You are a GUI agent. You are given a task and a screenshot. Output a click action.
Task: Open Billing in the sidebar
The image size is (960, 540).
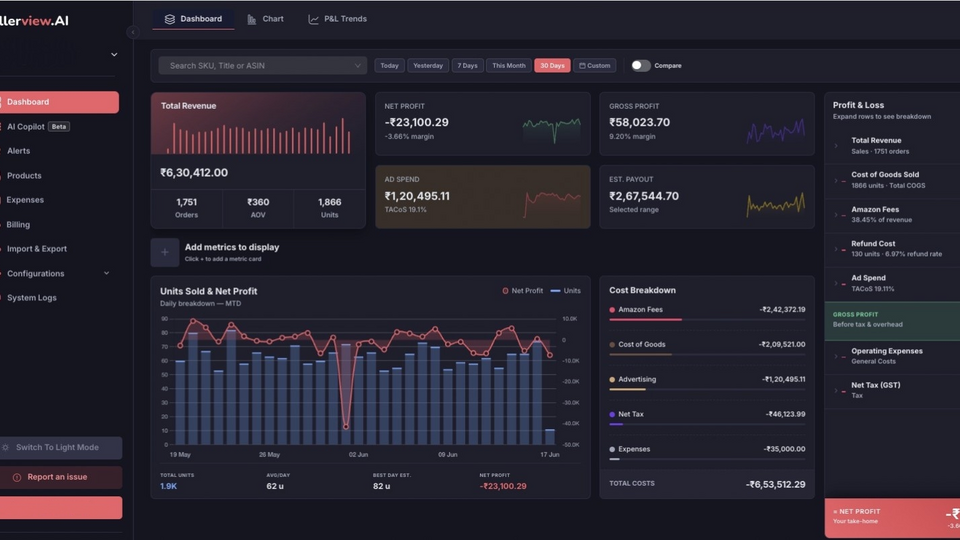[18, 225]
